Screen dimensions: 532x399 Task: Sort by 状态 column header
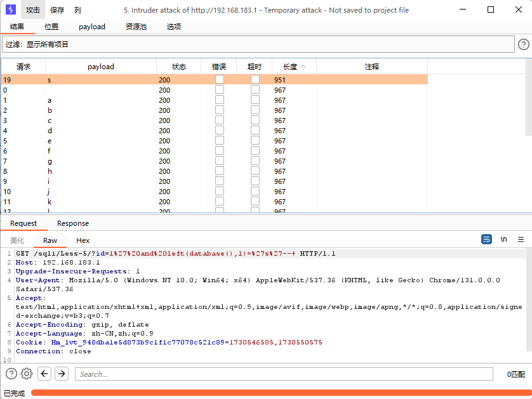(179, 67)
